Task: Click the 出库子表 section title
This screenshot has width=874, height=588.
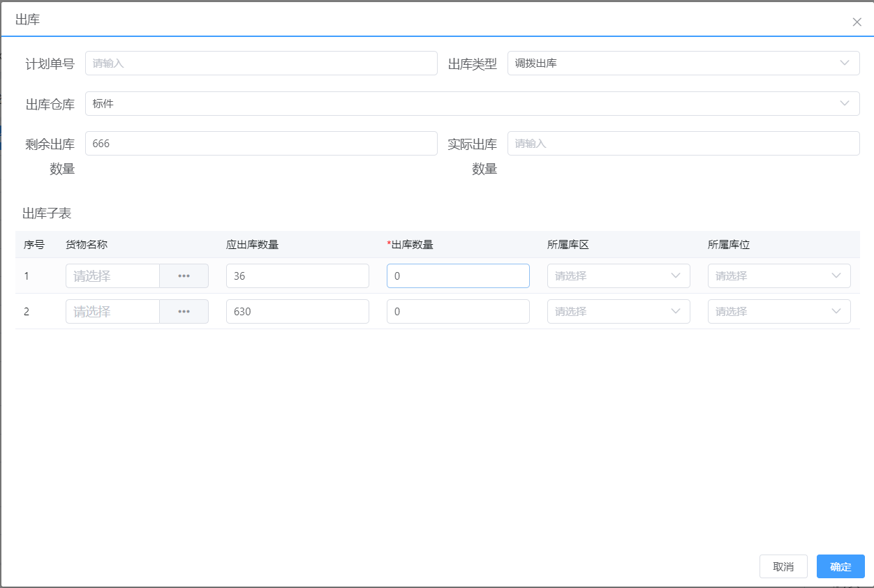Action: click(x=47, y=213)
